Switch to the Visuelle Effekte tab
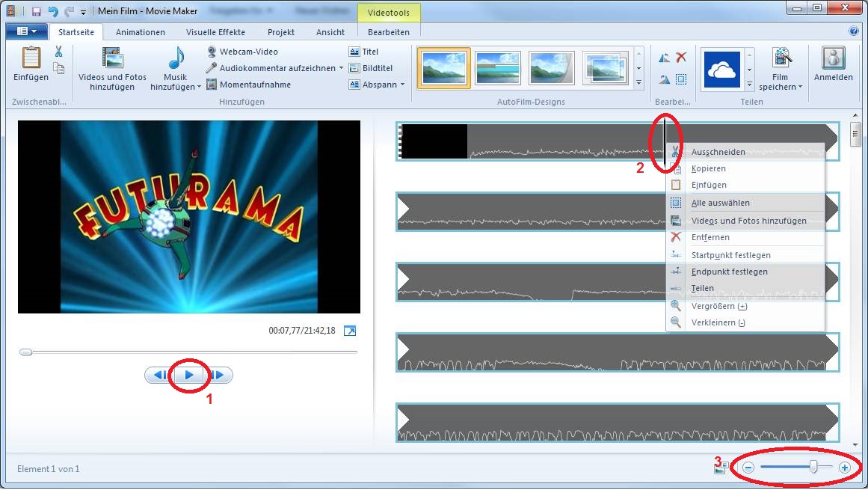Viewport: 868px width, 490px height. coord(215,32)
